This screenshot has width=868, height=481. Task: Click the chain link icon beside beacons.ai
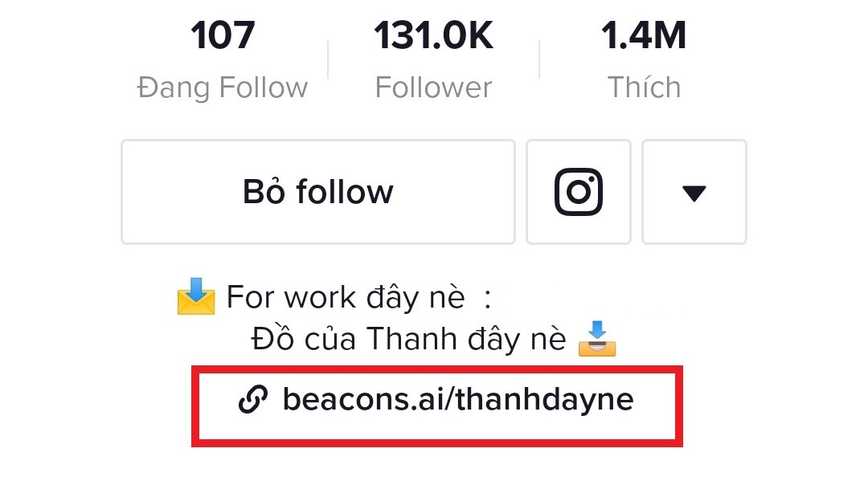(x=253, y=399)
